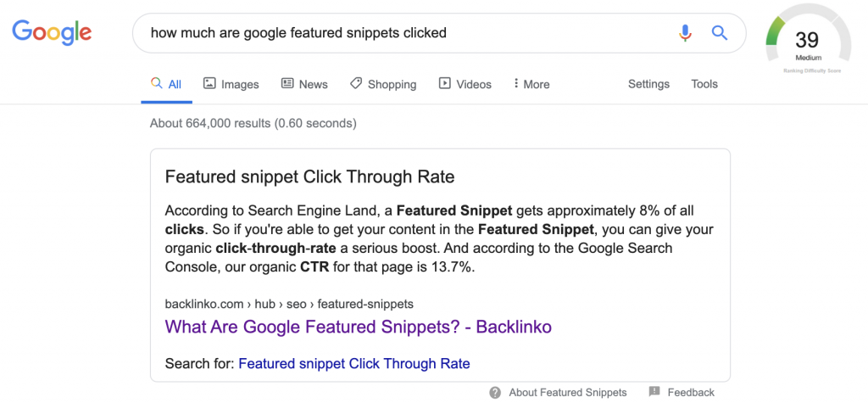Click the Google logo
This screenshot has width=868, height=403.
coord(52,33)
